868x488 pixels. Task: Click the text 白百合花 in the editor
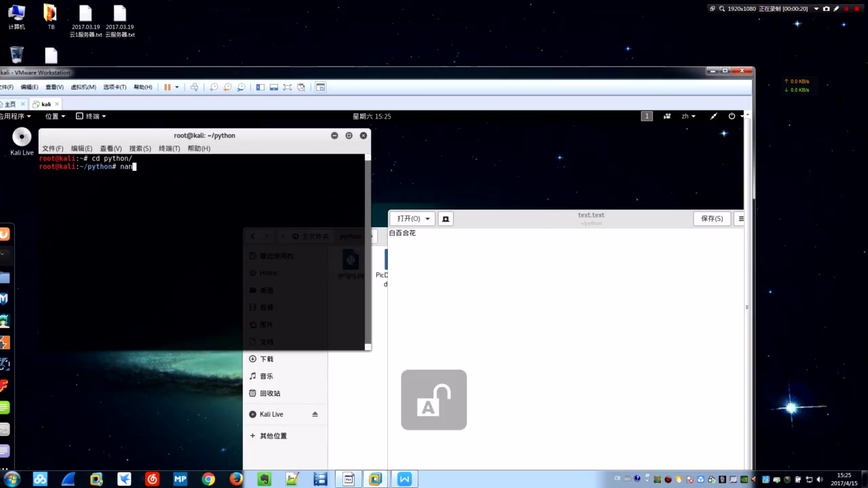(402, 233)
